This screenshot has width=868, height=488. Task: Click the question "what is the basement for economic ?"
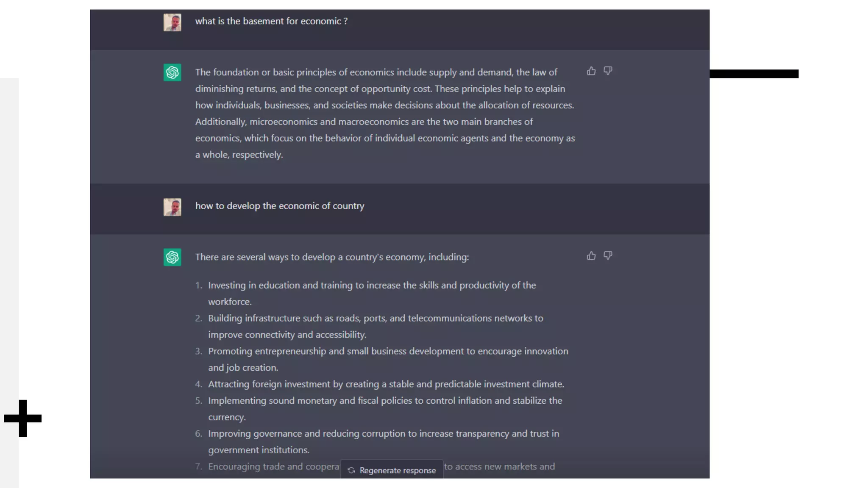click(x=271, y=21)
